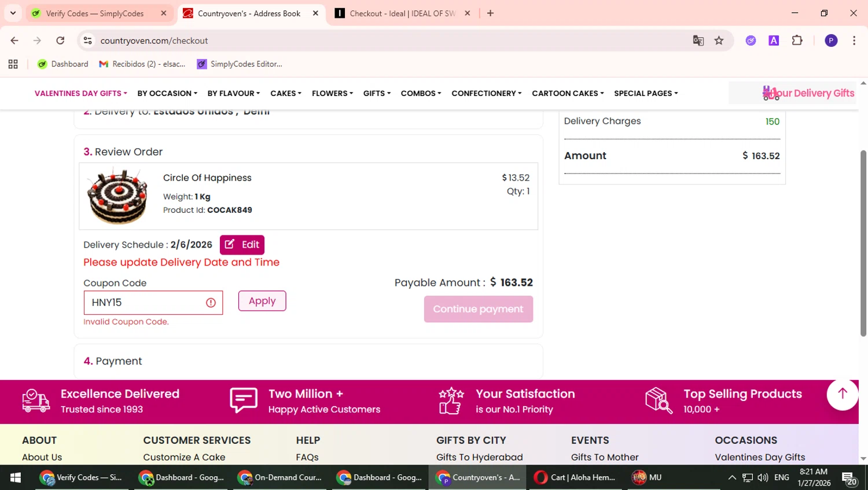Click the purple 'A' extension icon

[x=774, y=40]
